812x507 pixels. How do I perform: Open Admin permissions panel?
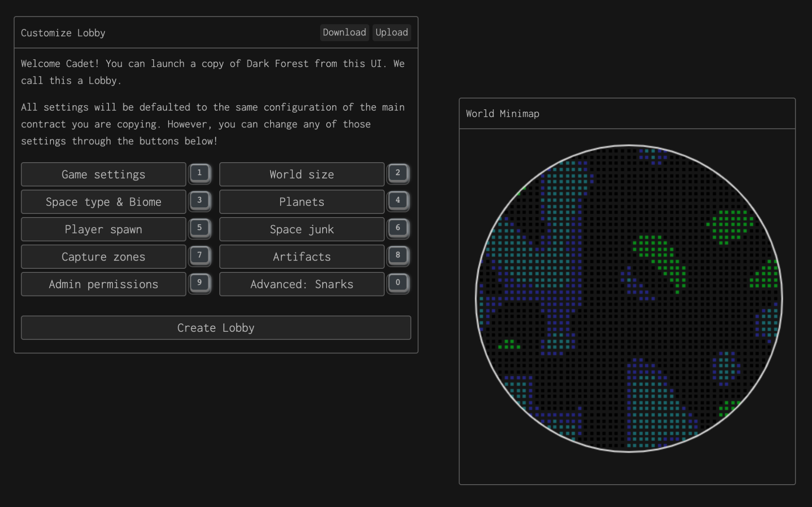[x=103, y=284]
